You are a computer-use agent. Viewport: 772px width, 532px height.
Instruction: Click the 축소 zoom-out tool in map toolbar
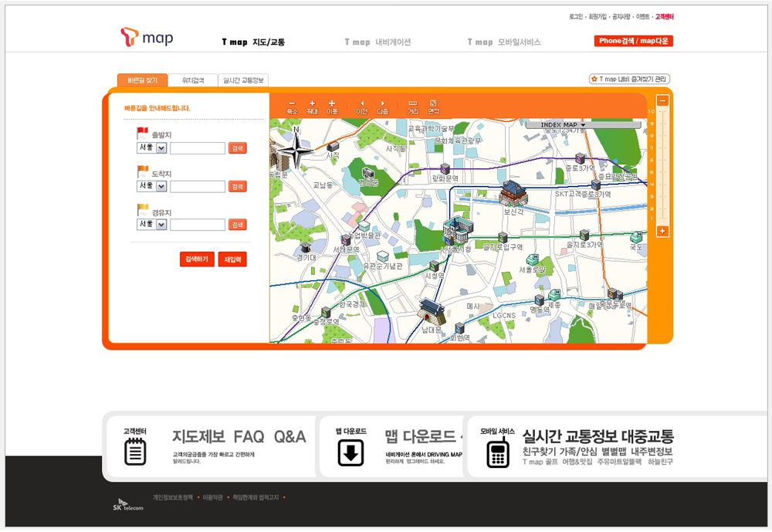click(x=292, y=107)
